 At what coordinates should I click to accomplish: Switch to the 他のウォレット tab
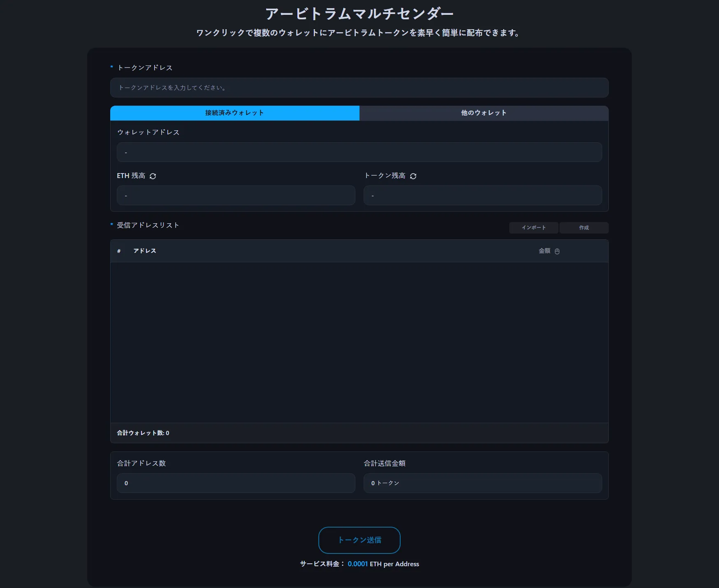pos(484,113)
